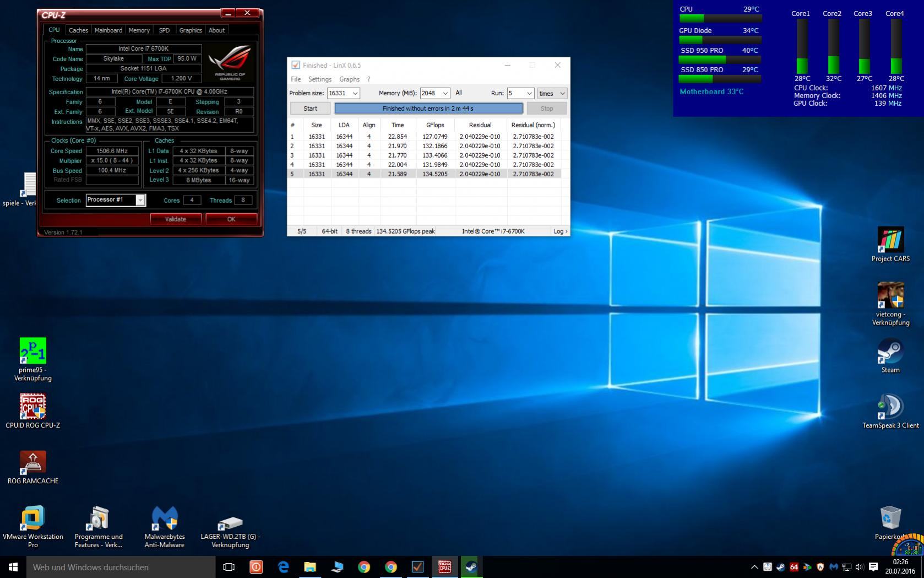Open the prime95 desktop shortcut
Viewport: 924px width, 578px height.
32,359
